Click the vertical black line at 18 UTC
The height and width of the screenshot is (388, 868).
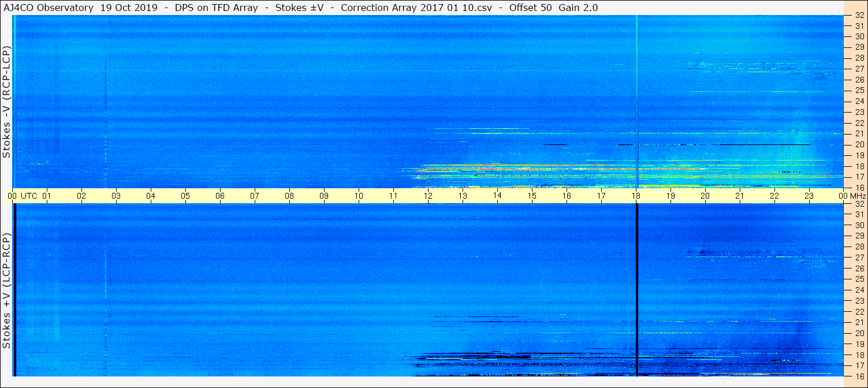pos(636,290)
